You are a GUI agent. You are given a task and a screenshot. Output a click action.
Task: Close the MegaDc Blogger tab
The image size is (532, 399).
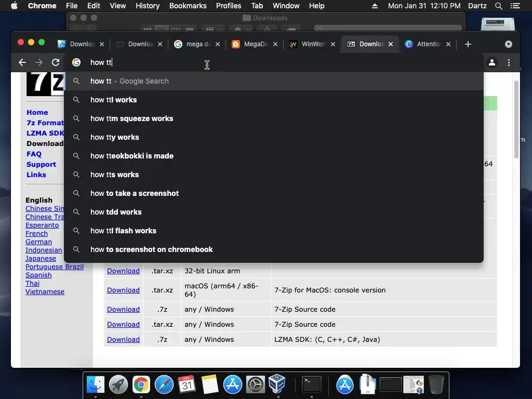click(x=275, y=44)
